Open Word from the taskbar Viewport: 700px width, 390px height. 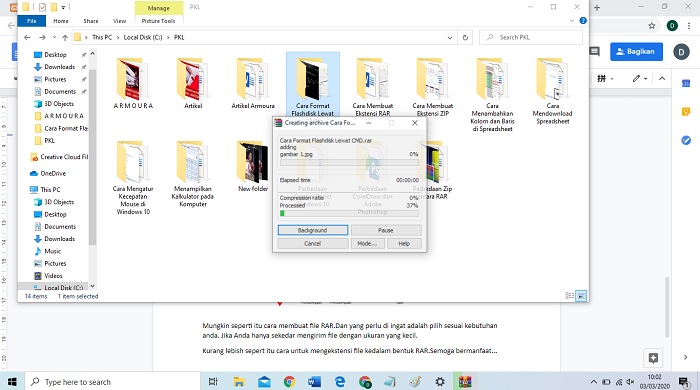[x=314, y=382]
